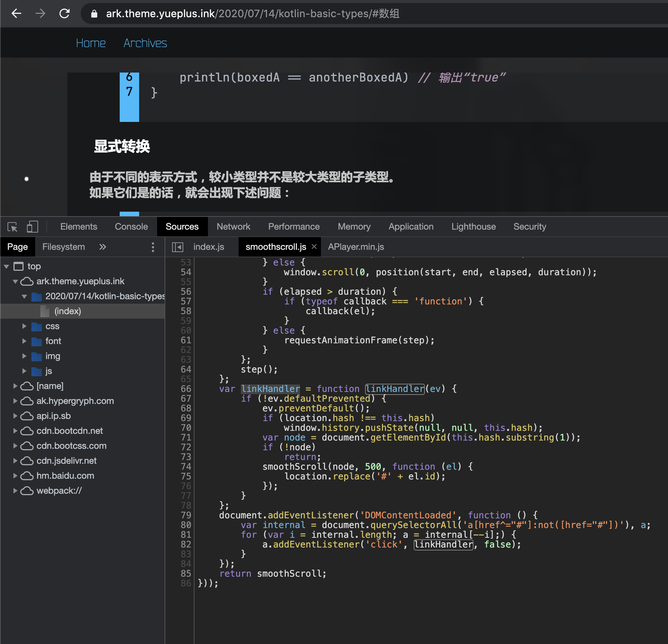Click the window frame icon beside top
Viewport: 668px width, 644px height.
(18, 266)
